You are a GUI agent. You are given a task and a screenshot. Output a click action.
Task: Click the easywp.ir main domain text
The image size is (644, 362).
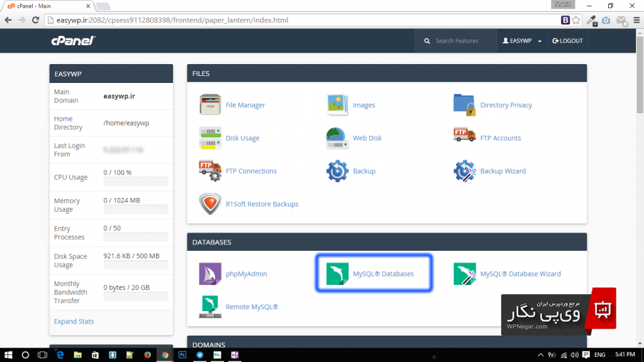tap(119, 96)
